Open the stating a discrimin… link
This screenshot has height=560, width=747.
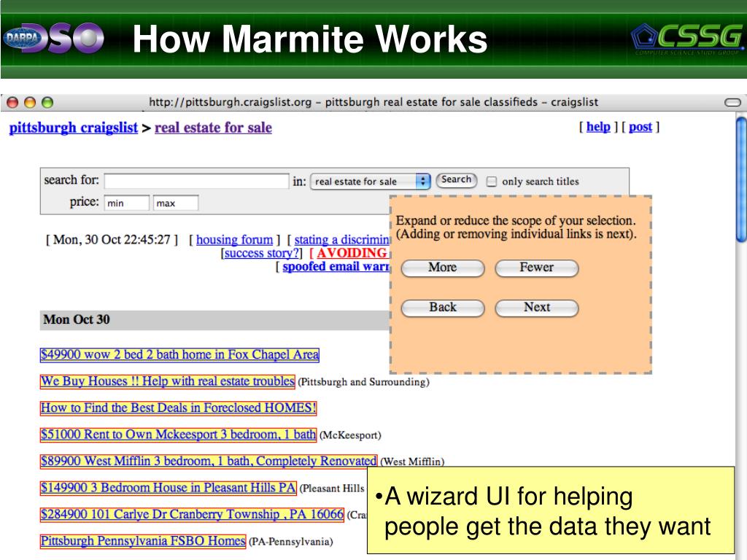click(342, 239)
